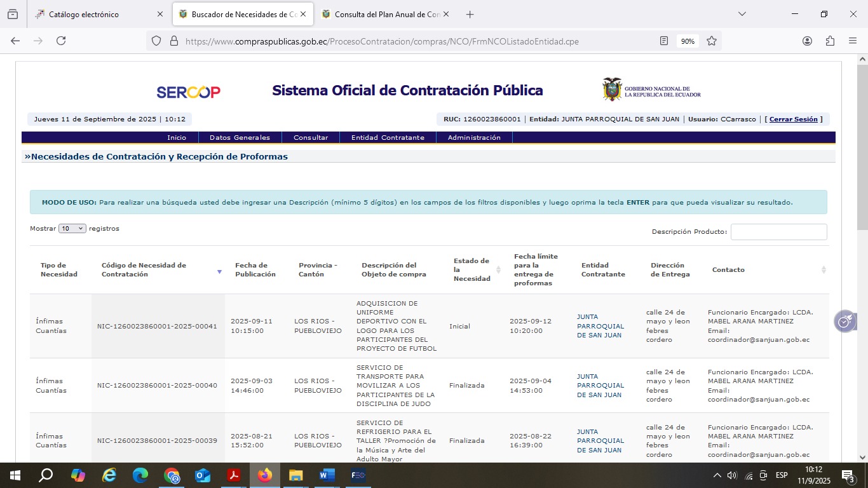Open the Entidad Contratante menu
The width and height of the screenshot is (868, 488).
[388, 137]
